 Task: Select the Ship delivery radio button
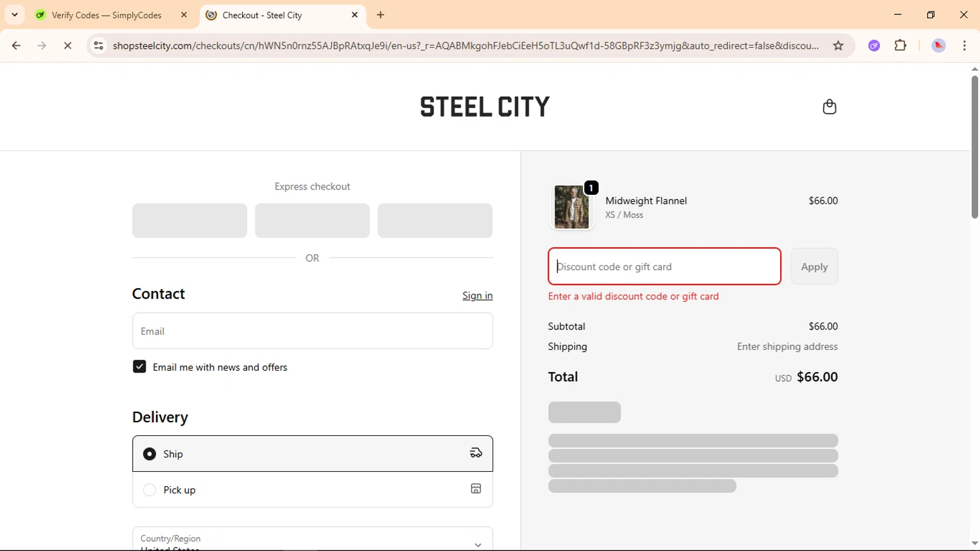click(x=150, y=454)
